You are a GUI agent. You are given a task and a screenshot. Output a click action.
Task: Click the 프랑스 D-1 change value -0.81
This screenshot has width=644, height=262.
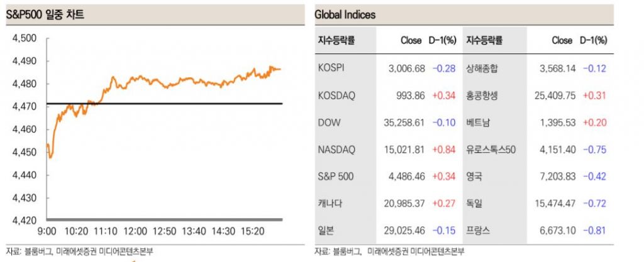pyautogui.click(x=595, y=231)
